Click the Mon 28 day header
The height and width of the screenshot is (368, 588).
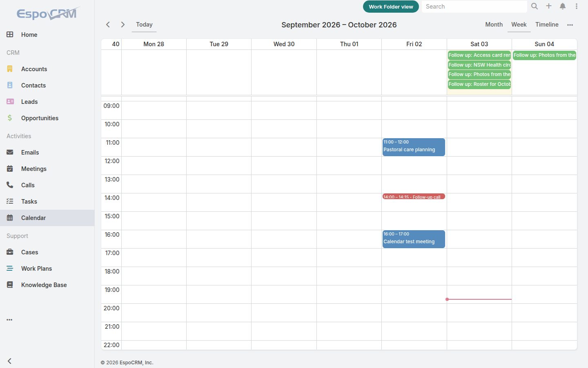pos(154,44)
